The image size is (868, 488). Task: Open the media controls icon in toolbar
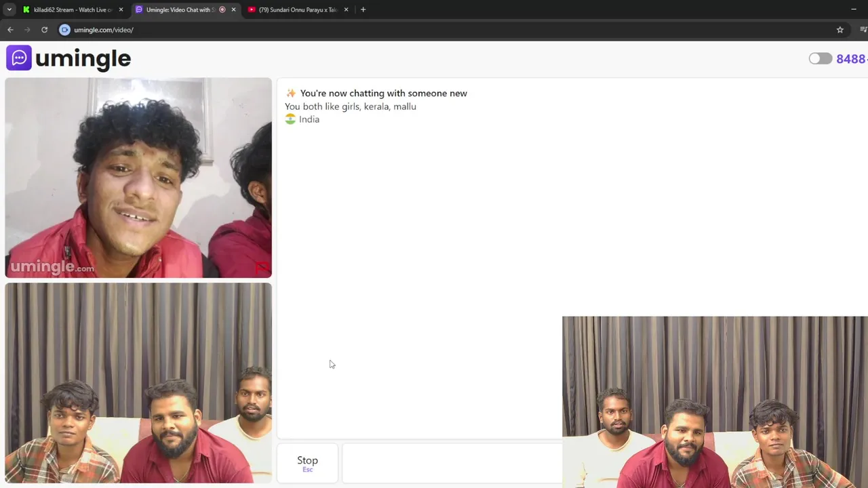pos(863,30)
